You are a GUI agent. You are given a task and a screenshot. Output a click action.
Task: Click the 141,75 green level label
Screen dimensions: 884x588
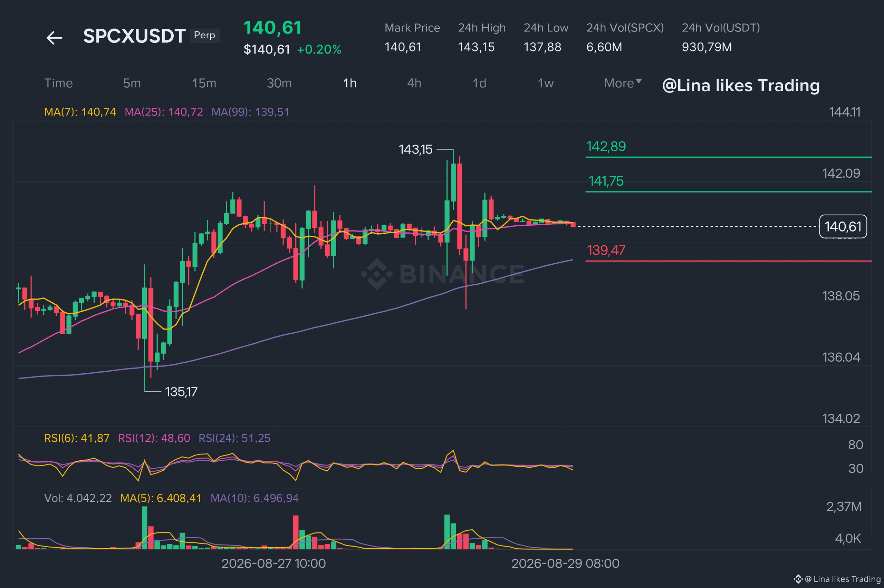606,181
